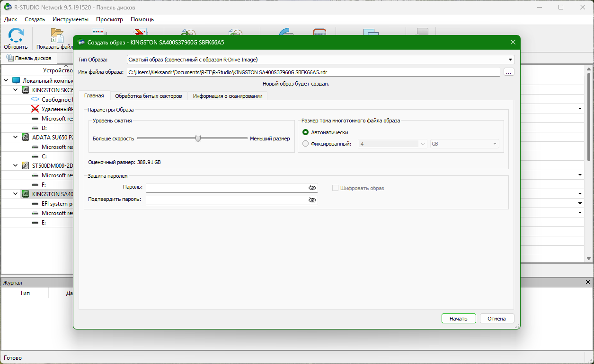Open the Инструменты menu
The width and height of the screenshot is (594, 364).
pyautogui.click(x=71, y=19)
